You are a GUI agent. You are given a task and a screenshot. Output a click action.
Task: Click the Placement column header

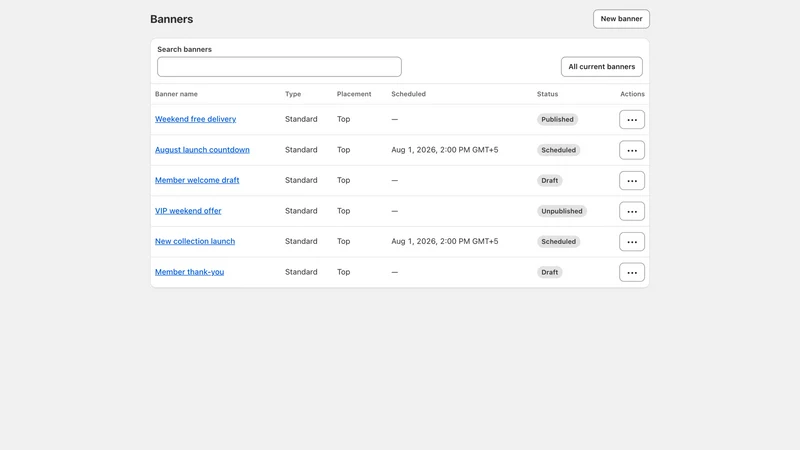354,94
